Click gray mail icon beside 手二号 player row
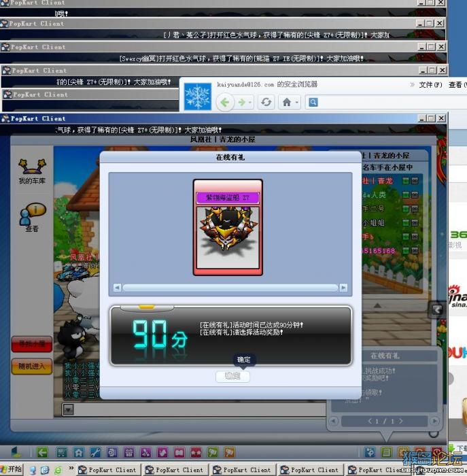 (415, 209)
